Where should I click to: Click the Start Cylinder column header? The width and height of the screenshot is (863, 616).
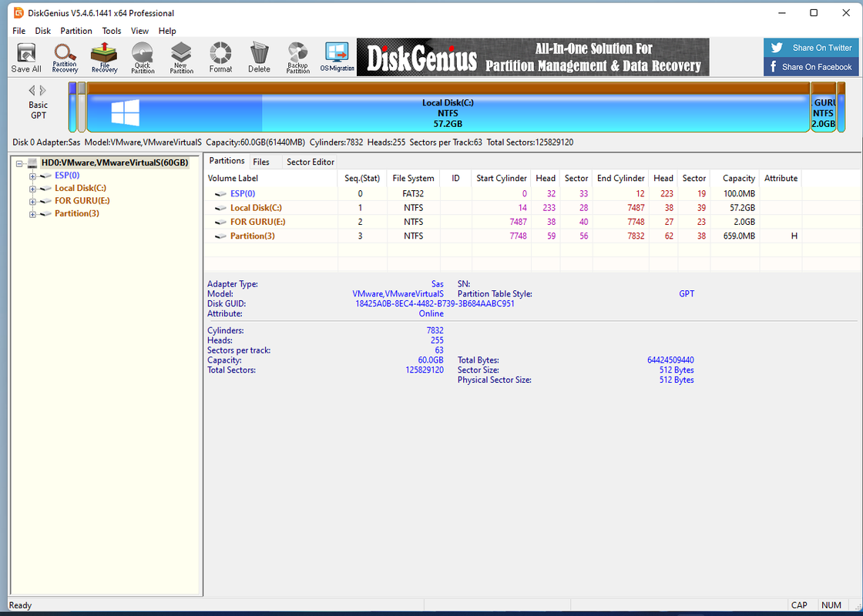tap(502, 178)
